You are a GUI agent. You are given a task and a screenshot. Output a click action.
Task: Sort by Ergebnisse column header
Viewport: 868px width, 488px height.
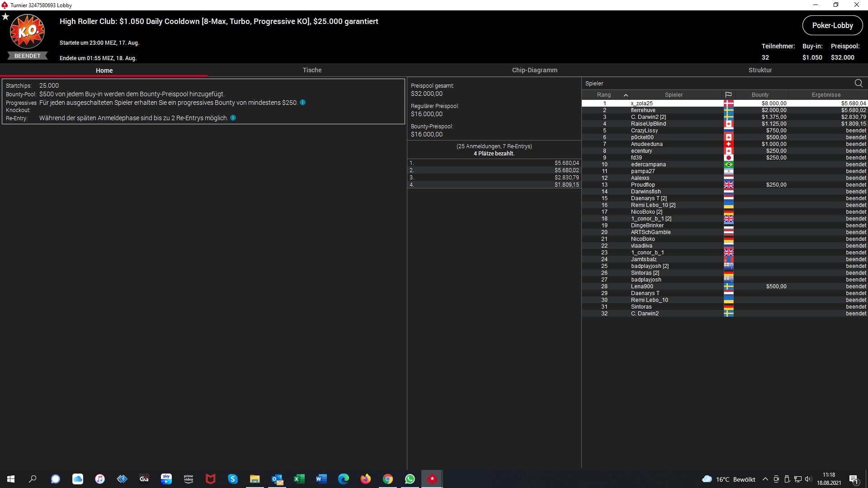(x=826, y=95)
